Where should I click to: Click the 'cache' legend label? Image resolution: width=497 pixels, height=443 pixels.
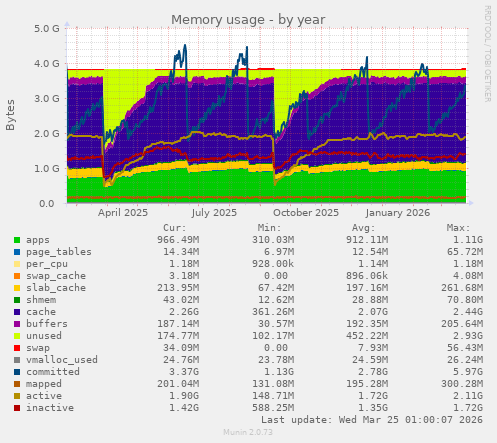click(41, 312)
